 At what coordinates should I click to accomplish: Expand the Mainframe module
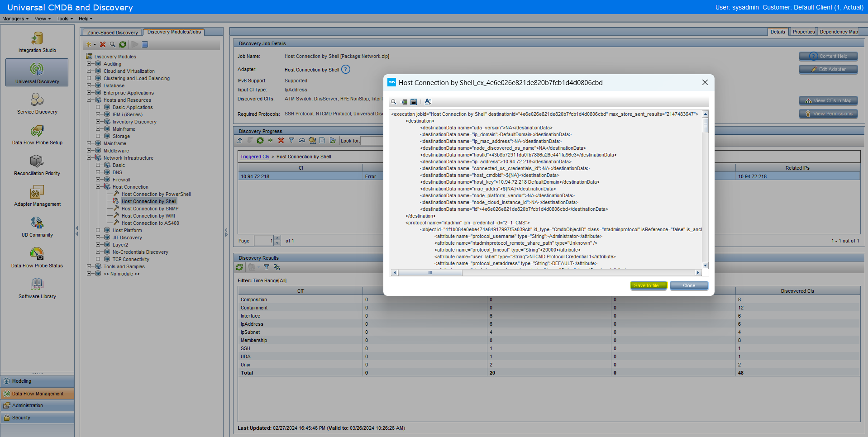coord(89,143)
